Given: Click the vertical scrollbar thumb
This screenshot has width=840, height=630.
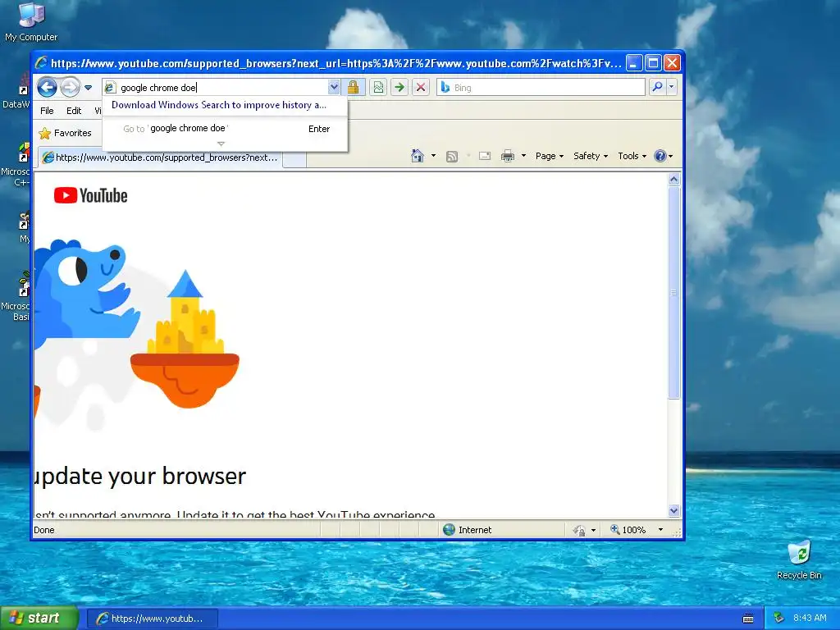Looking at the screenshot, I should [674, 293].
